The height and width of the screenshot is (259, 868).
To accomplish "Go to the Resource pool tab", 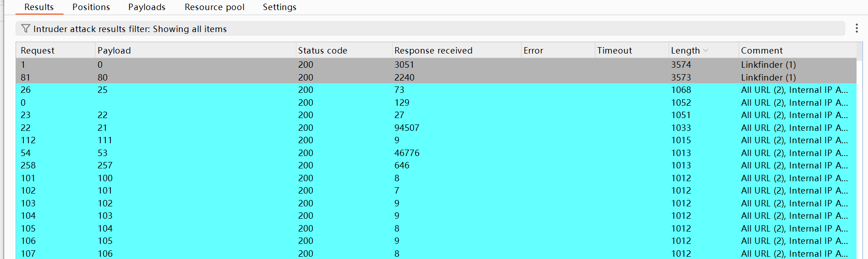I will tap(214, 7).
